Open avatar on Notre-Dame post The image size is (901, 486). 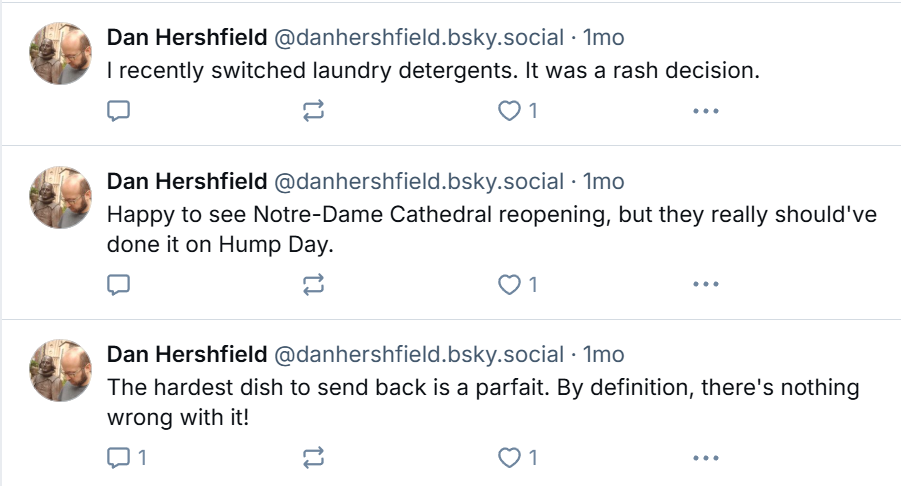pos(61,198)
